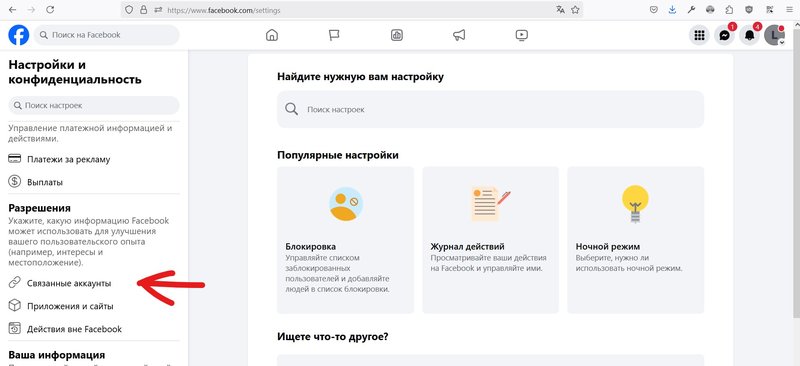Click the dollar icon beside Выплаты
The width and height of the screenshot is (800, 366).
tap(15, 182)
